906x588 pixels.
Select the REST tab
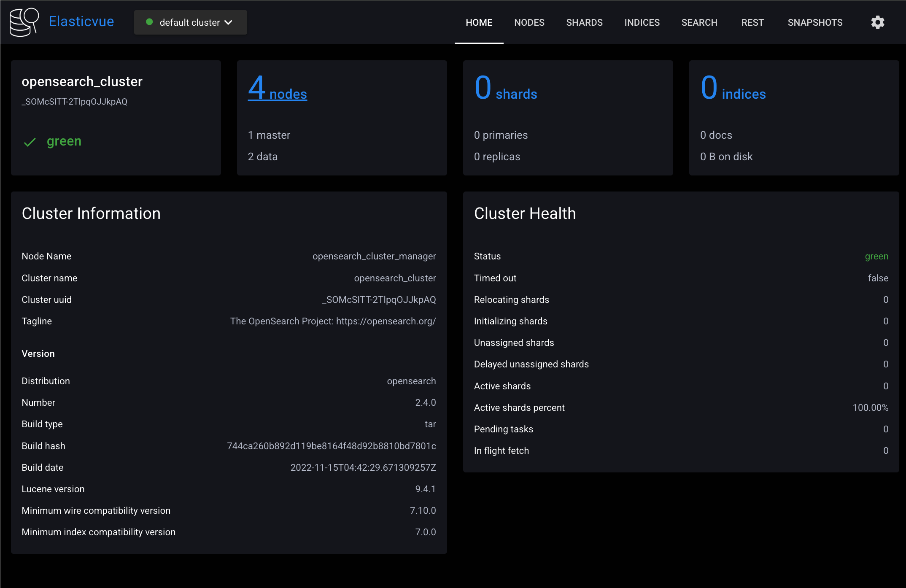[x=752, y=22]
